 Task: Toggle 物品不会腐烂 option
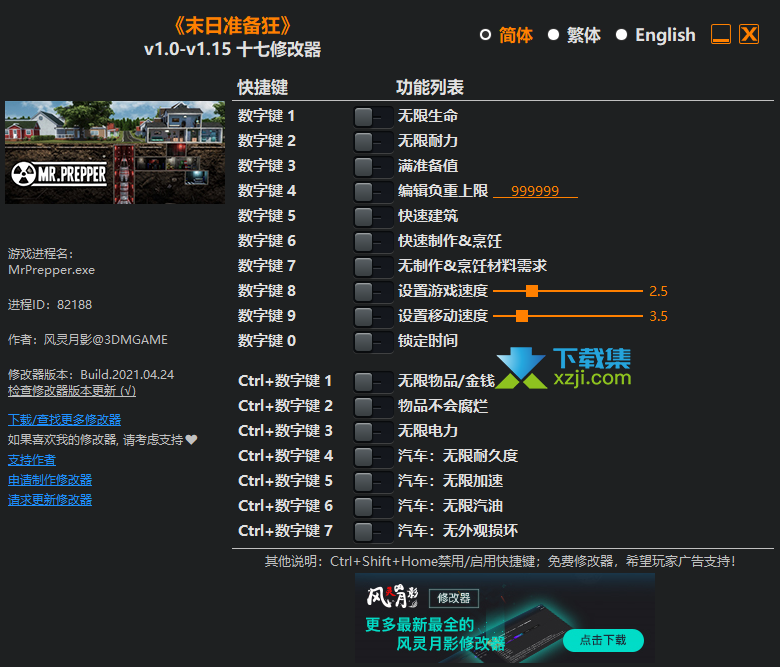click(373, 406)
